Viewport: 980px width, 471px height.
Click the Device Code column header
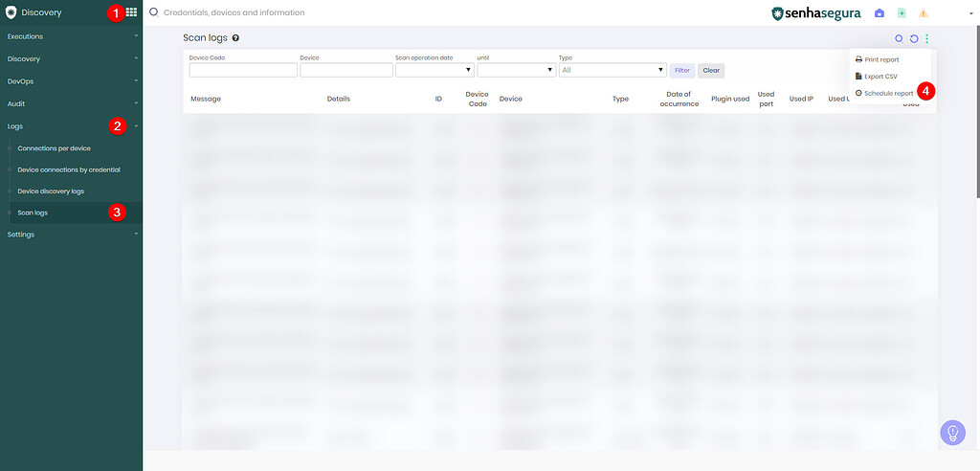pos(478,99)
